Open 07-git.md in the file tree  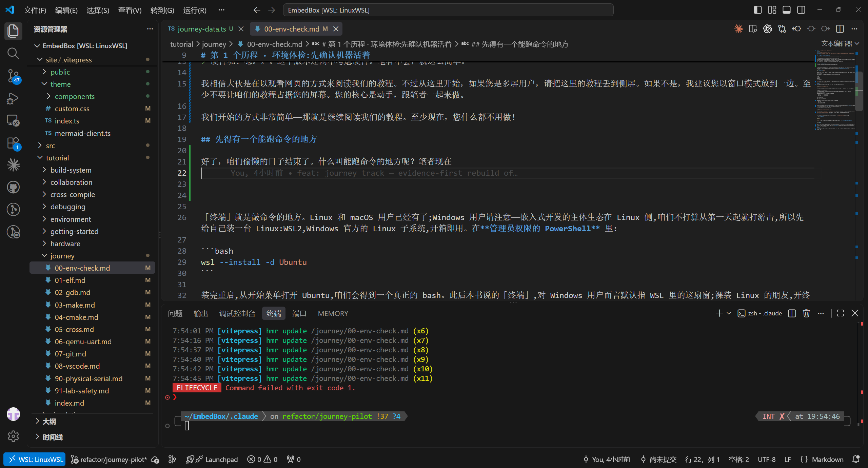92,354
